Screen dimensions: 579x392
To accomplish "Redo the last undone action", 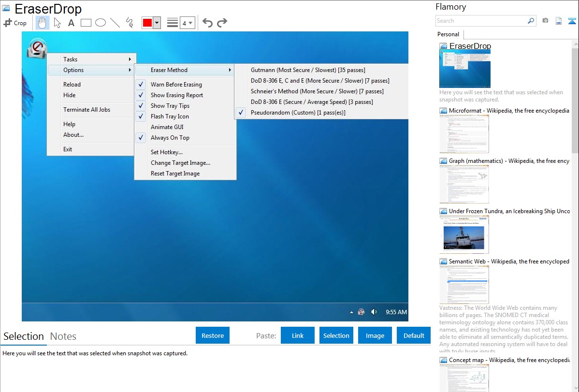I will (222, 23).
